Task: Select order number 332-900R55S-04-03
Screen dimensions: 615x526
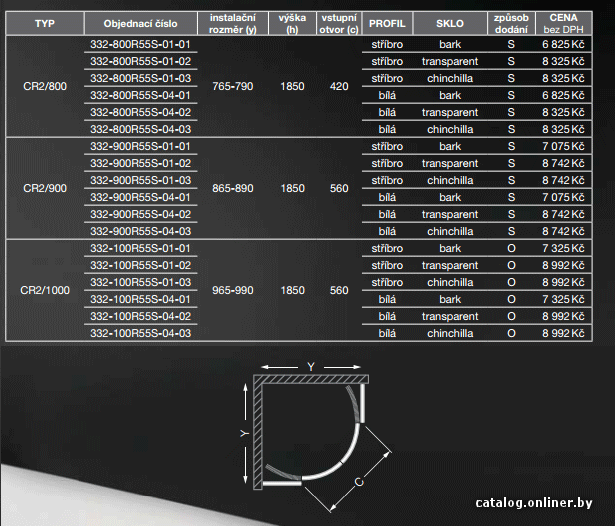Action: [140, 231]
